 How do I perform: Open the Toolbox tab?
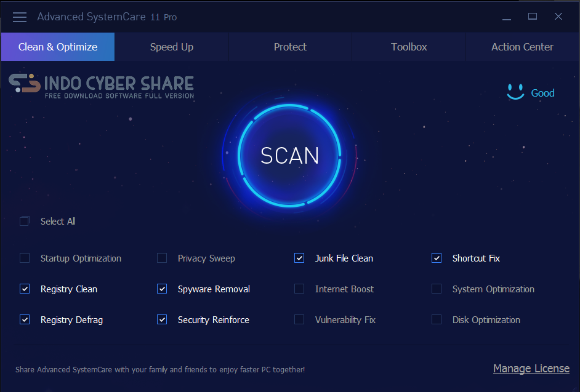[409, 47]
